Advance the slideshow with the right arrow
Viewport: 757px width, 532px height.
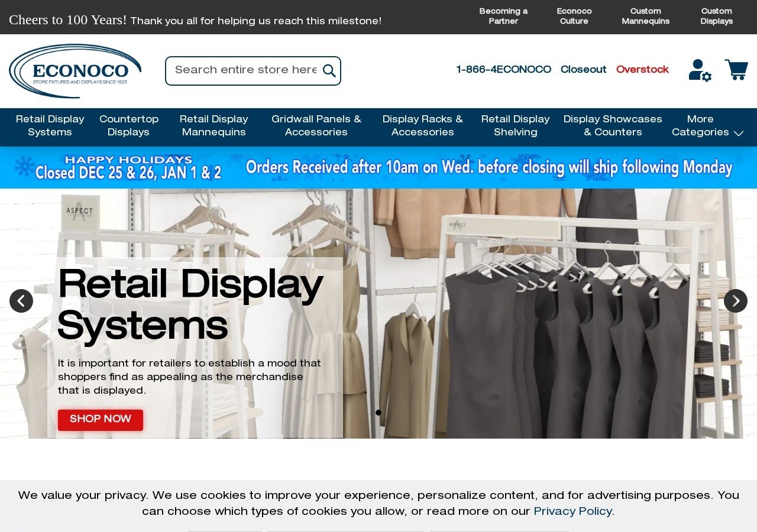coord(735,301)
